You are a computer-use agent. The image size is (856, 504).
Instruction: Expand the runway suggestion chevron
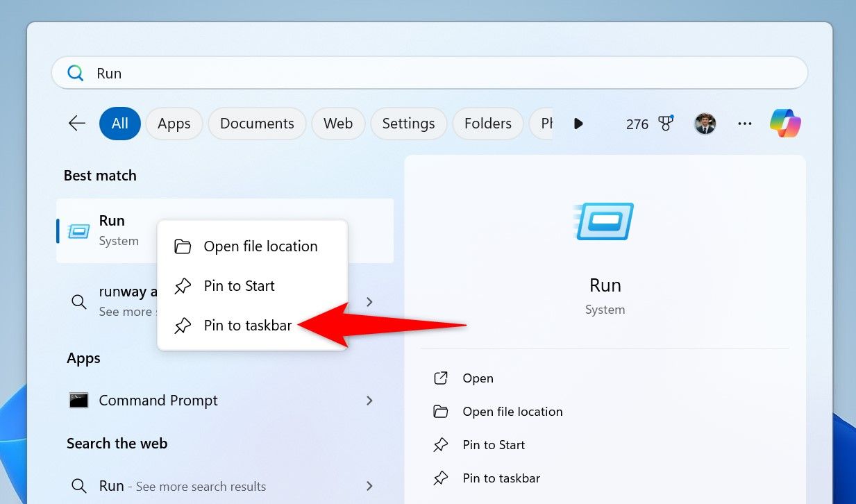[x=369, y=302]
